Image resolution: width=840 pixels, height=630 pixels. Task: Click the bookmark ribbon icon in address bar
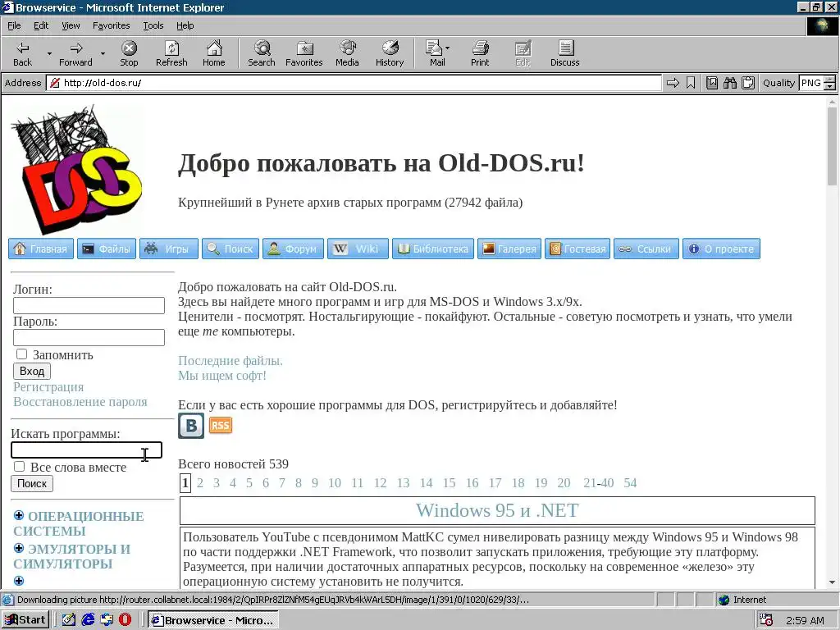(691, 83)
